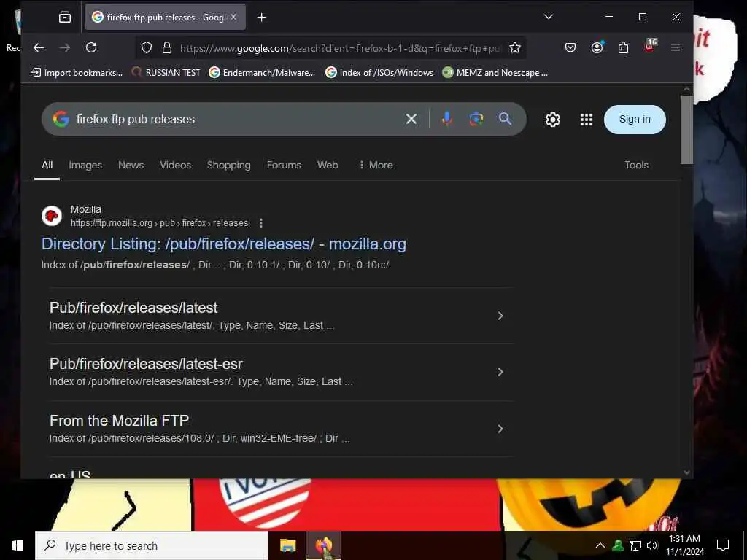Open Endermanch/Malware bookmark

263,73
